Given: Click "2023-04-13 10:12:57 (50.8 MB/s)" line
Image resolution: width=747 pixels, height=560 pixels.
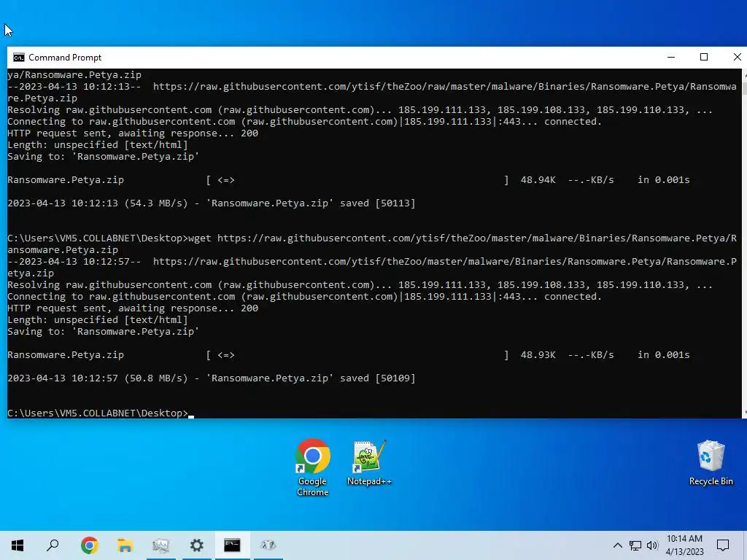Looking at the screenshot, I should tap(211, 378).
